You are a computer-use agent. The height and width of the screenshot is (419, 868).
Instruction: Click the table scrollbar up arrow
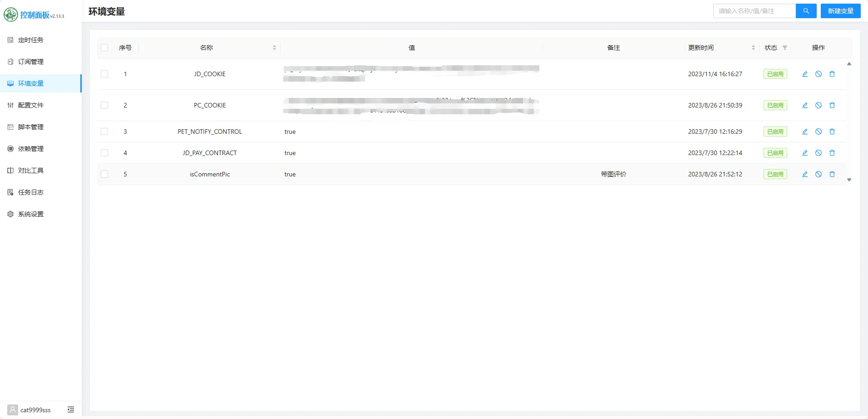click(849, 64)
